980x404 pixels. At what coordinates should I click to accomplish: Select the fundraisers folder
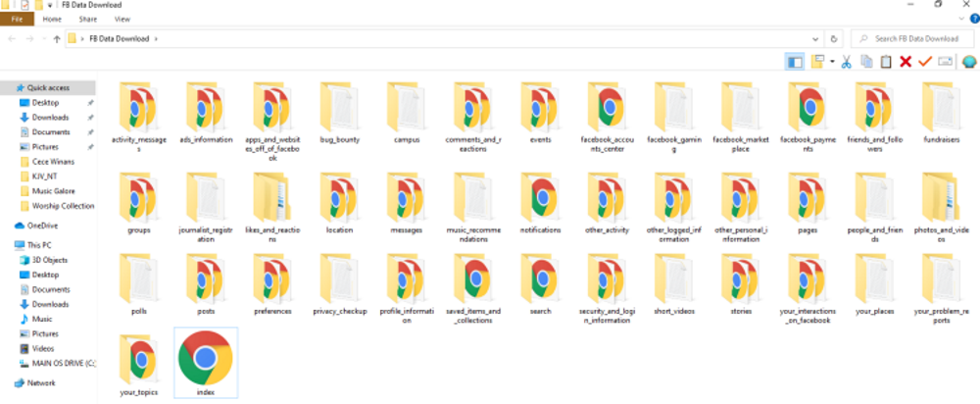pyautogui.click(x=941, y=113)
